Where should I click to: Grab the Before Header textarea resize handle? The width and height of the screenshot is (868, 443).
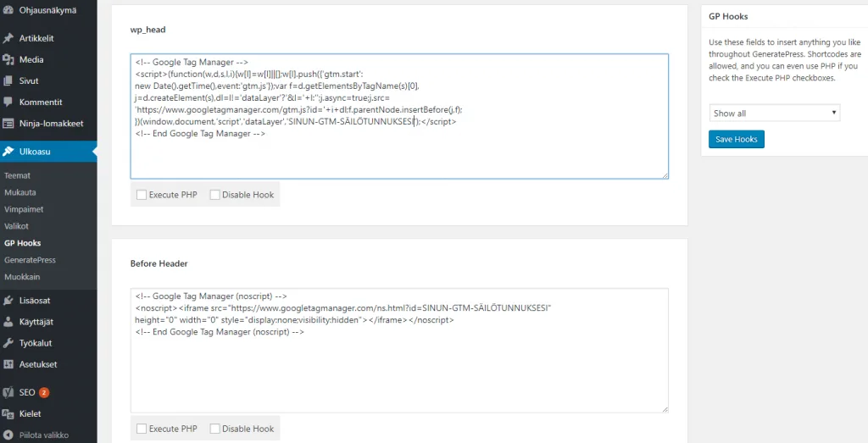[x=665, y=409]
